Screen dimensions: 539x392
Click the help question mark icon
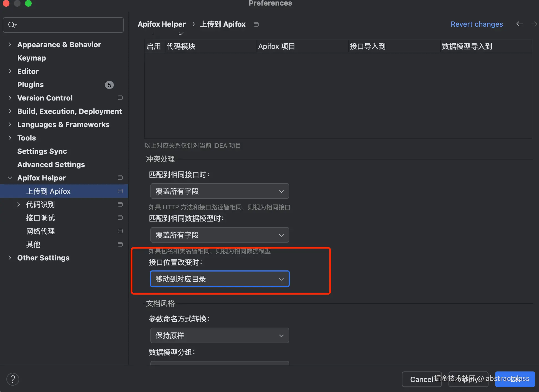(13, 379)
